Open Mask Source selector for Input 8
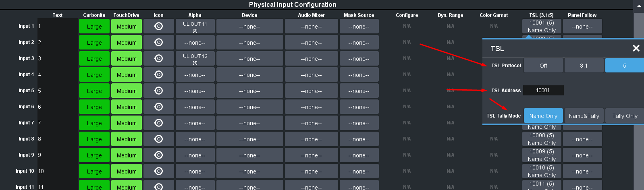 pyautogui.click(x=359, y=139)
